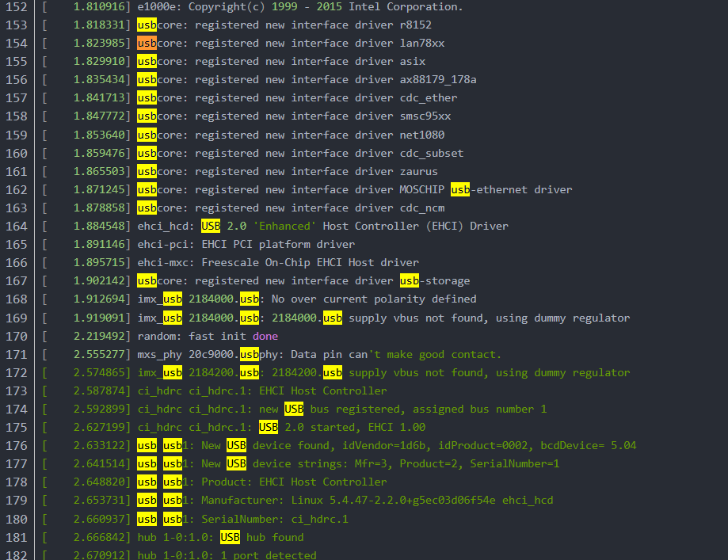This screenshot has width=728, height=560.
Task: Click line number 164 in the gutter
Action: click(x=17, y=226)
